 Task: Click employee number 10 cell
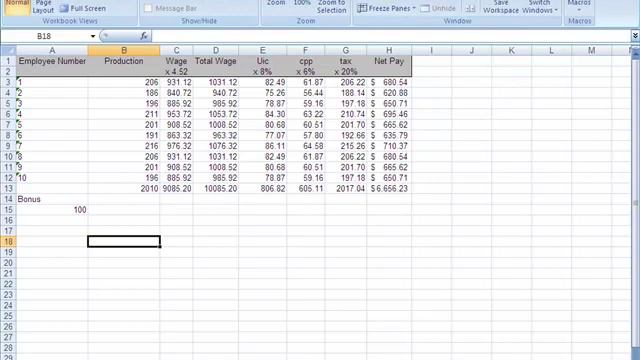click(x=52, y=178)
